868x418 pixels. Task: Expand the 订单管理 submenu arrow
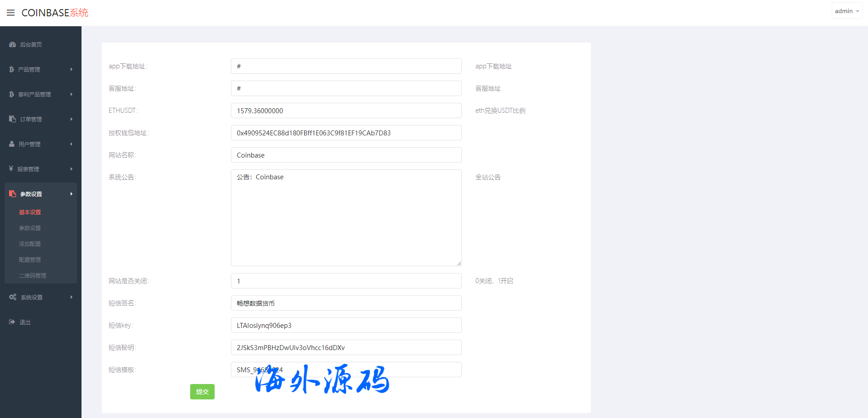tap(72, 119)
